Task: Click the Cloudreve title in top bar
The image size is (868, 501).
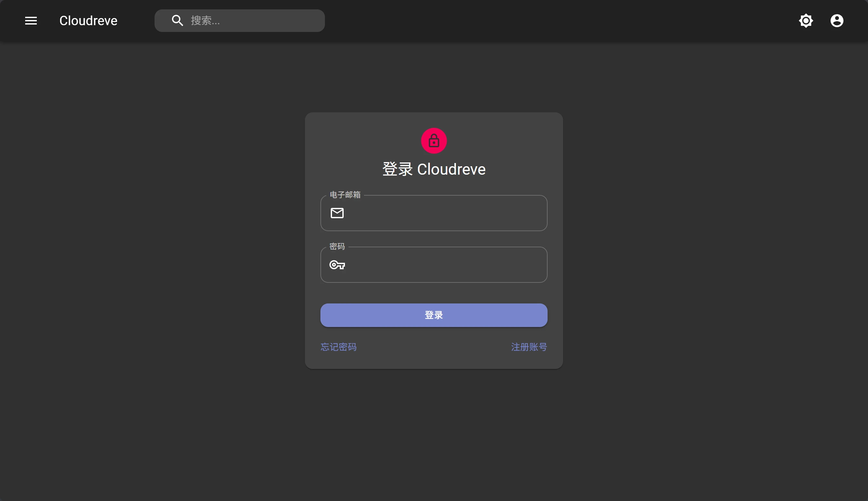Action: (x=88, y=21)
